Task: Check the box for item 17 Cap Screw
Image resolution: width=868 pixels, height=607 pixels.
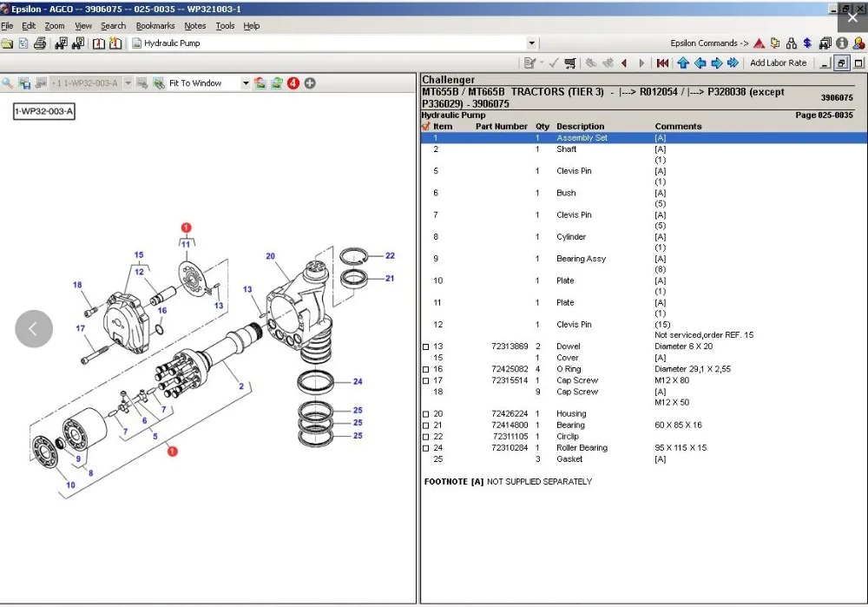Action: pos(425,381)
